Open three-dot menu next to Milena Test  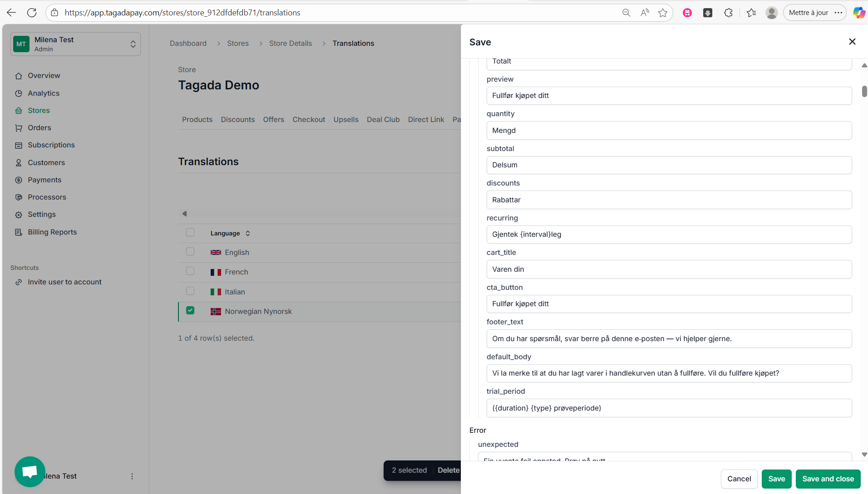point(132,476)
